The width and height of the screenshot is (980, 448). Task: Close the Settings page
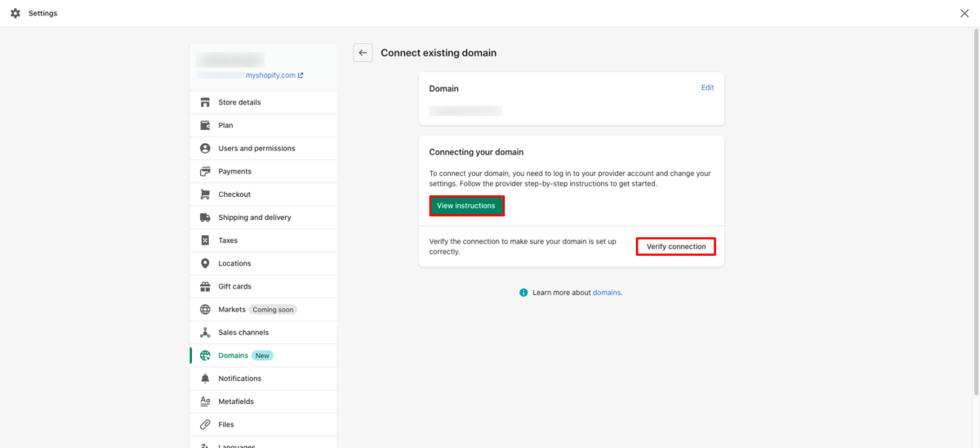964,13
